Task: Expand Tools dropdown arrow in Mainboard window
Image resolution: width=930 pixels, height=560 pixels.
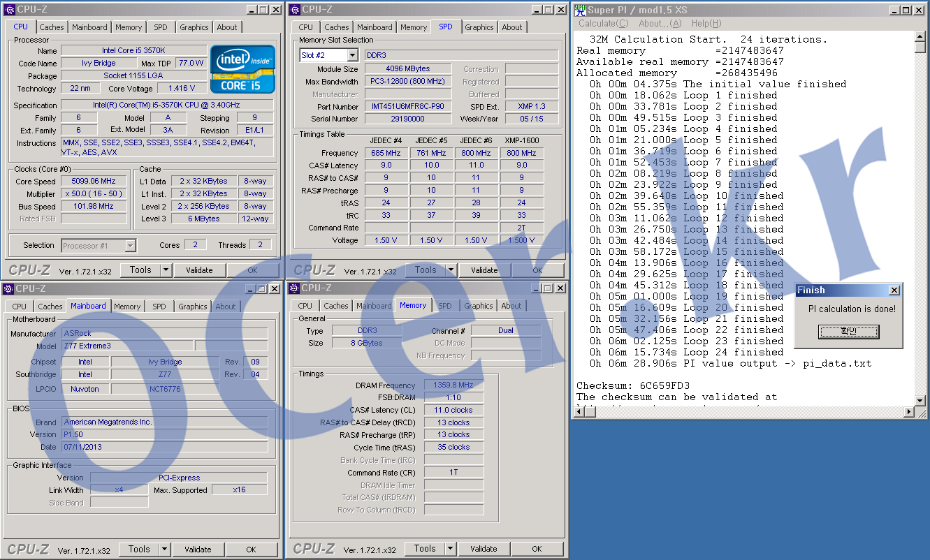Action: [165, 550]
